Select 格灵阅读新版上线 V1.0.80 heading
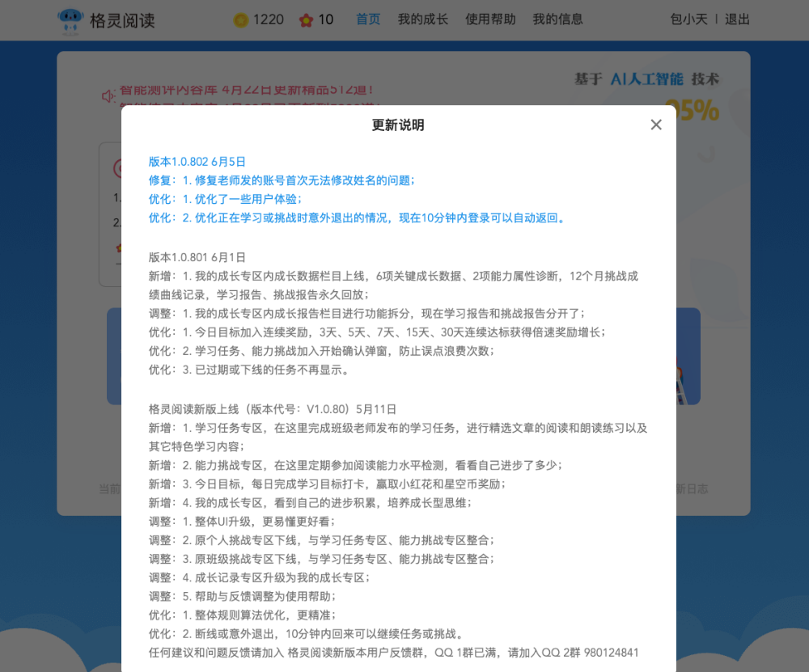This screenshot has height=672, width=809. [x=273, y=409]
